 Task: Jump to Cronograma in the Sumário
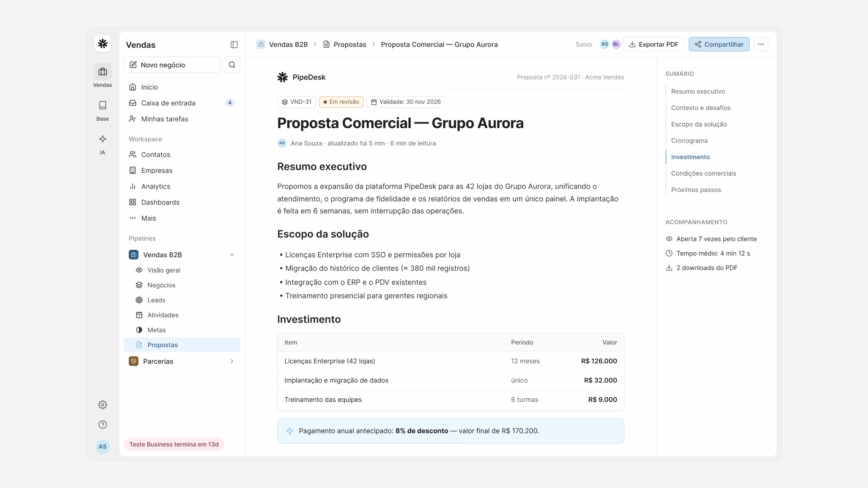tap(689, 140)
